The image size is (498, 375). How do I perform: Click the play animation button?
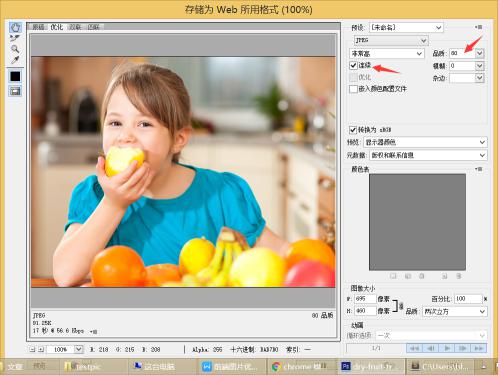point(447,348)
